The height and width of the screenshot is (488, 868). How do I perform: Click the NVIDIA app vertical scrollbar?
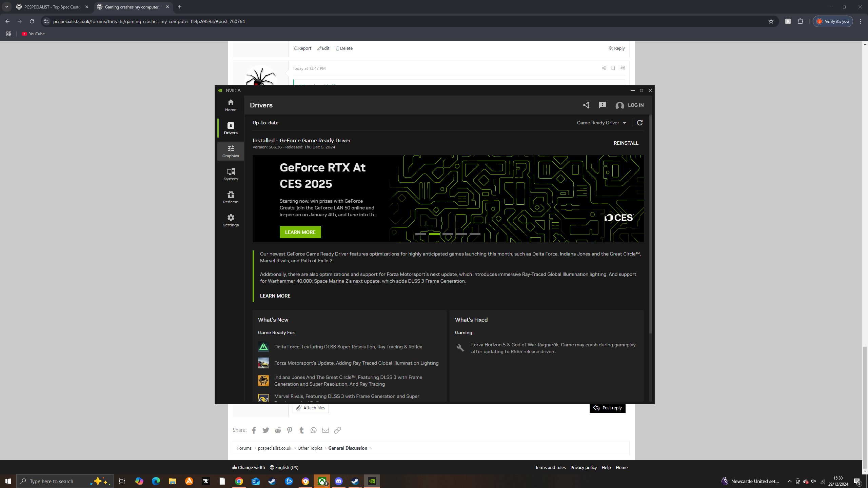(x=650, y=224)
